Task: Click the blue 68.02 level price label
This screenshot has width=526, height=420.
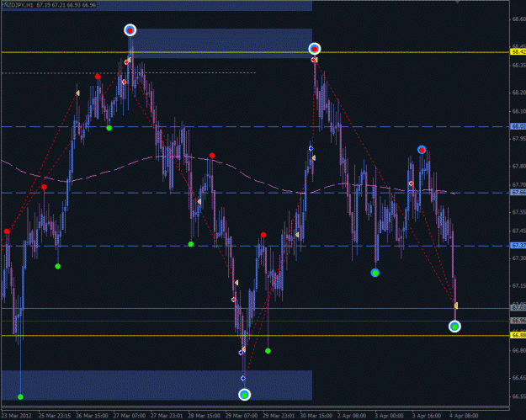Action: 518,126
